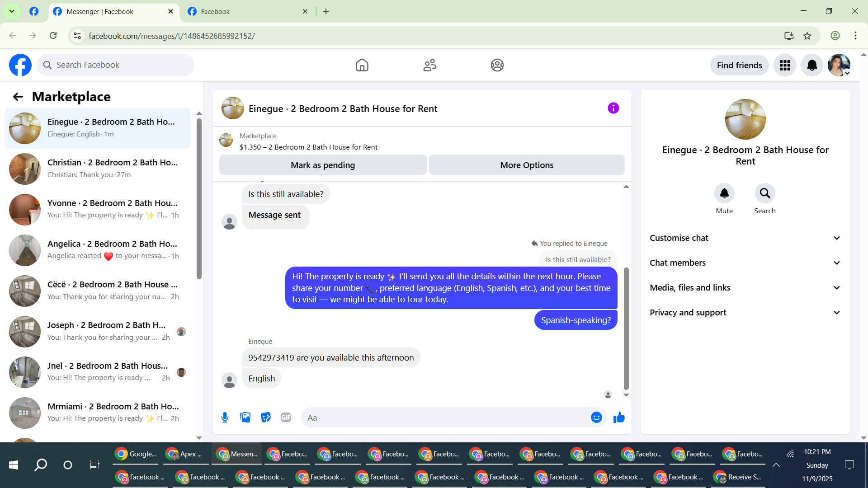Open conversation information icon

click(613, 108)
